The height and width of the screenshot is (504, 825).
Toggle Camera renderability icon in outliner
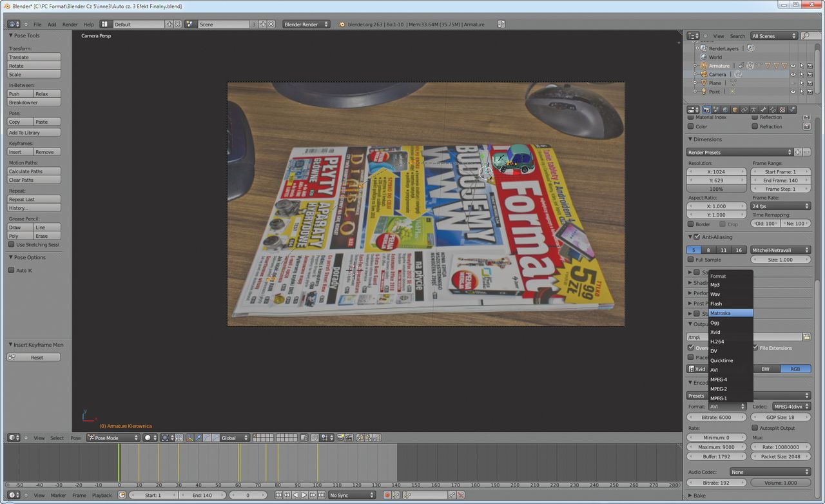pyautogui.click(x=810, y=74)
